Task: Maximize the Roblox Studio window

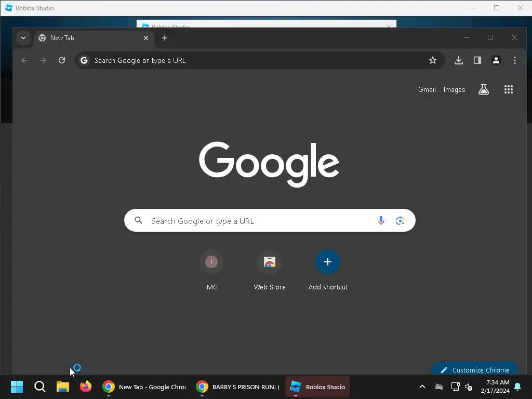Action: [497, 8]
